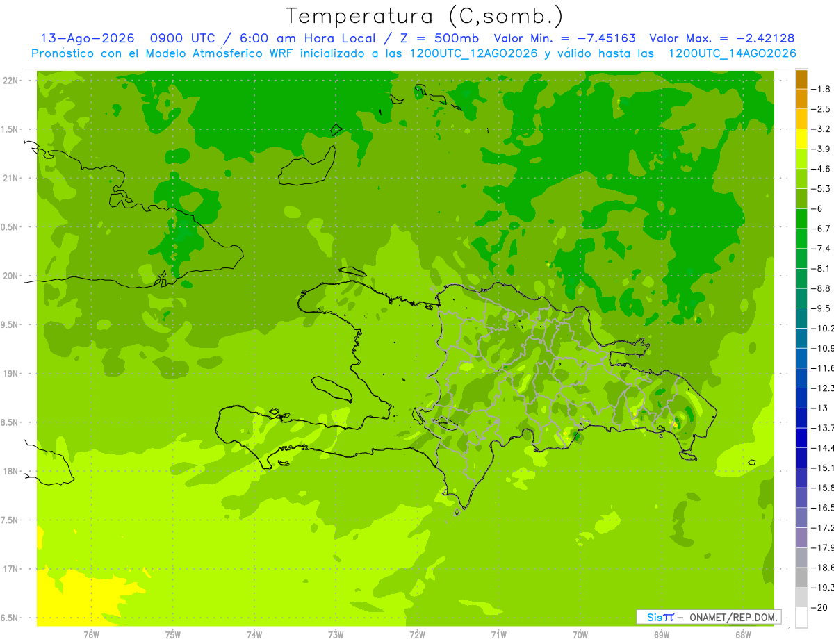Click the "71W" longitude label

498,635
